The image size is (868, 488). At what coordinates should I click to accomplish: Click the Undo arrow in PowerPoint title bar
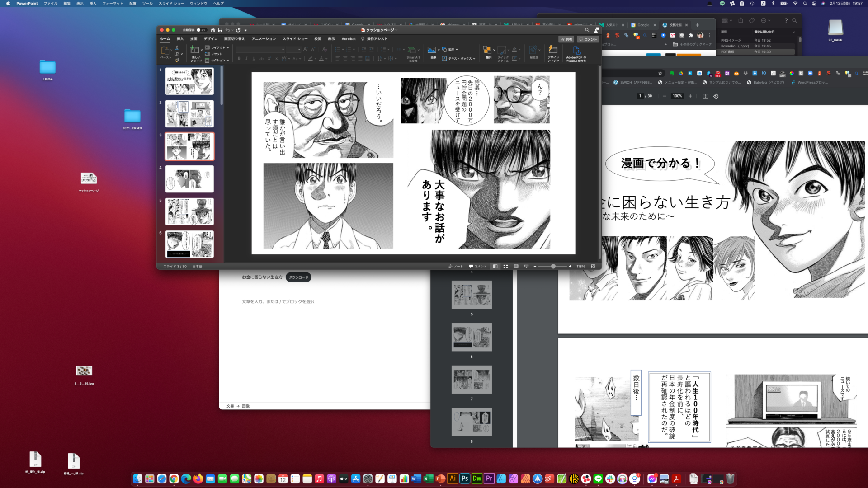click(x=227, y=30)
